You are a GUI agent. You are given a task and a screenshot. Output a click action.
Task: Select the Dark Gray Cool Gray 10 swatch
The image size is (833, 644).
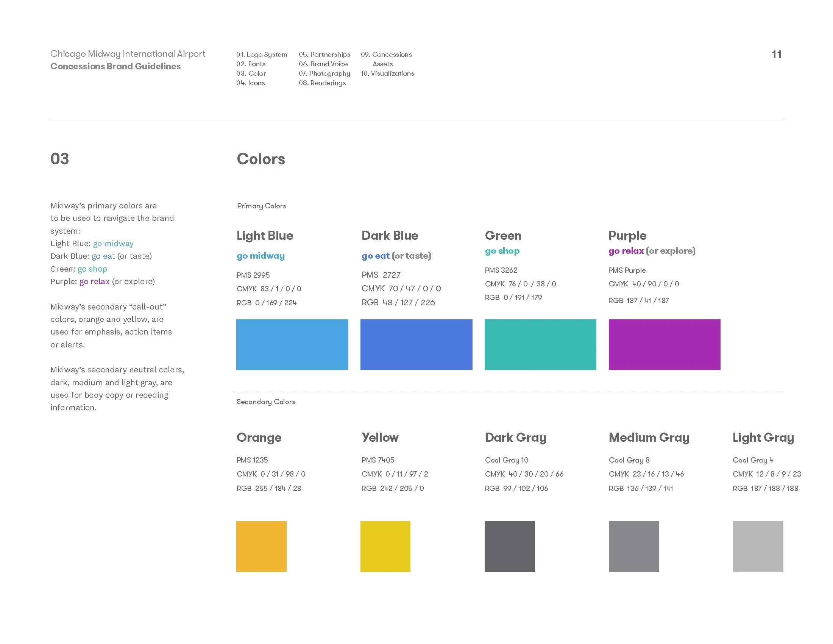(x=510, y=546)
